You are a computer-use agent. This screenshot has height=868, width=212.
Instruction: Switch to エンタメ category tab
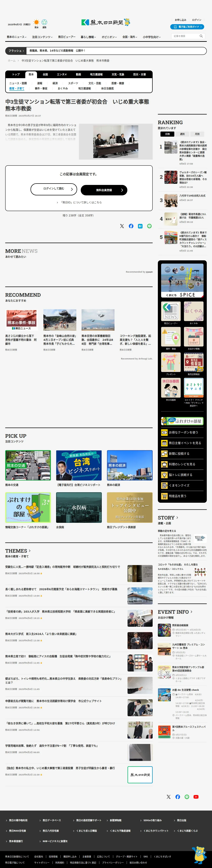[x=62, y=74]
